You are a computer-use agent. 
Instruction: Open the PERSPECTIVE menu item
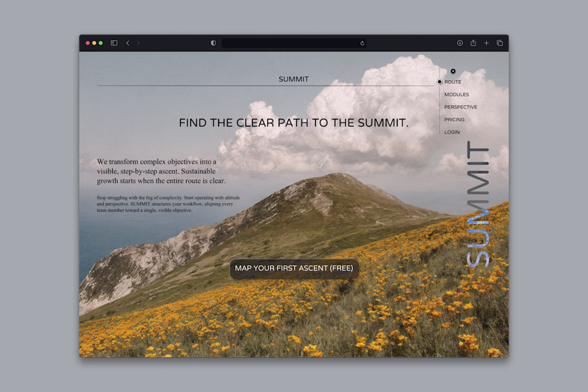461,107
